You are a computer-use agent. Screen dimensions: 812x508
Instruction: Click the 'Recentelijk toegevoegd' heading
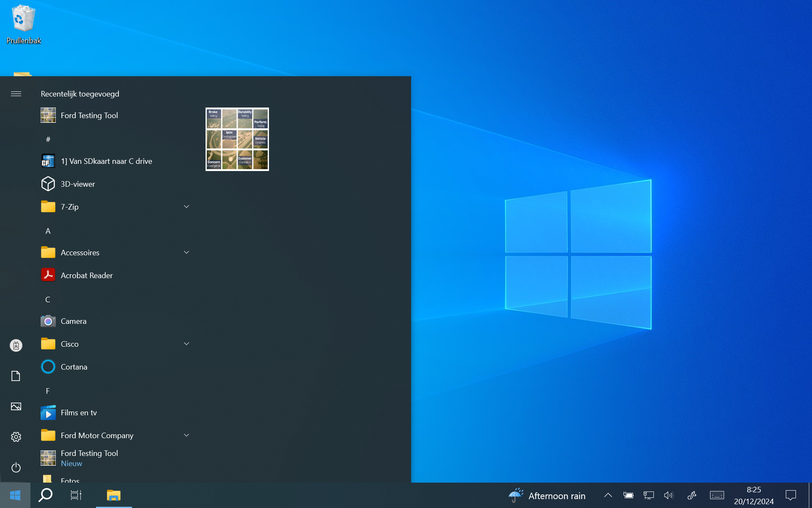click(x=80, y=94)
